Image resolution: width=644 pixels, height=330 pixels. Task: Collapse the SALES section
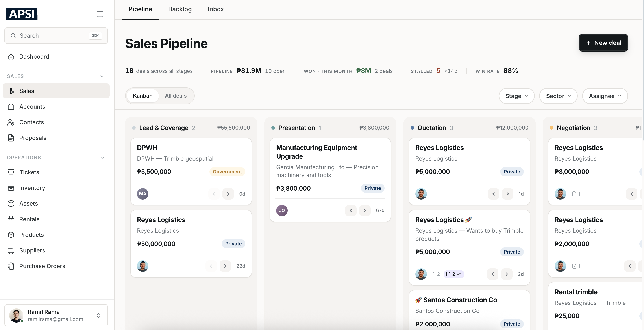coord(102,76)
